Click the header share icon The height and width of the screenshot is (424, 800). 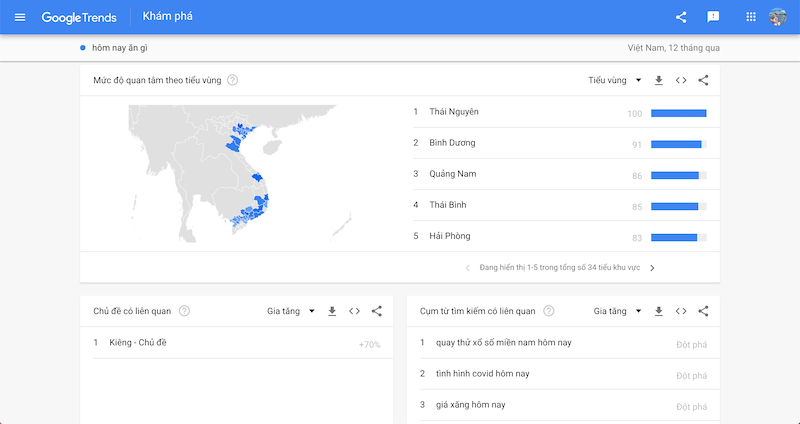(681, 17)
